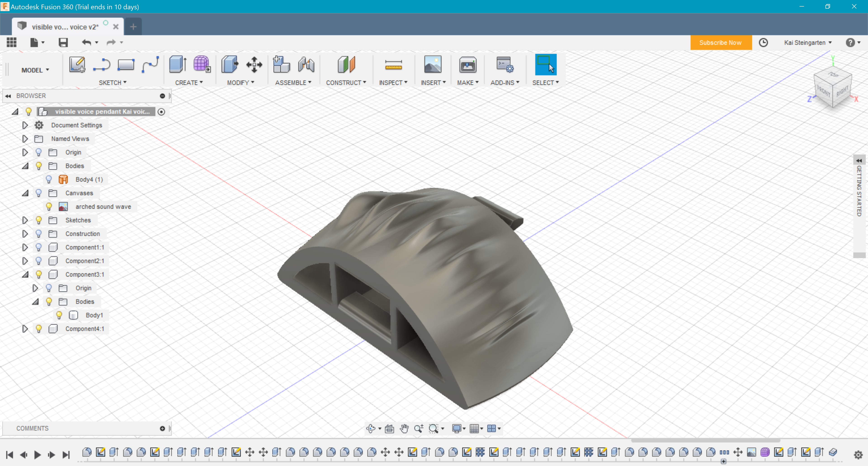The image size is (868, 466).
Task: Click the Save icon
Action: [x=63, y=43]
